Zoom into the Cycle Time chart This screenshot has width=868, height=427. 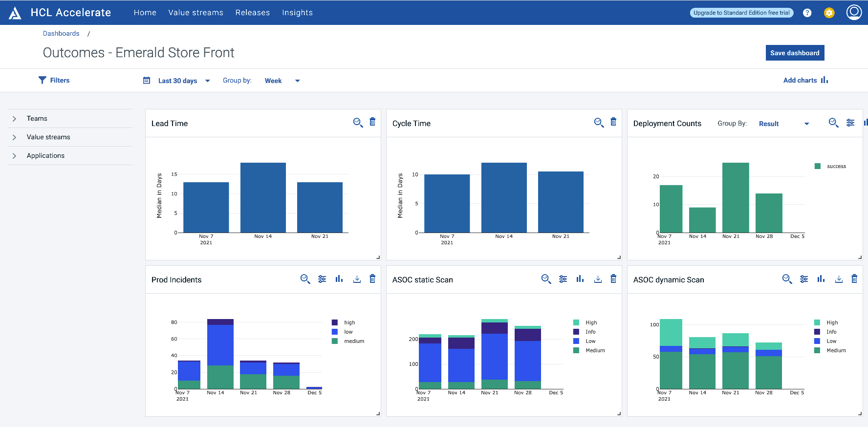(x=599, y=123)
